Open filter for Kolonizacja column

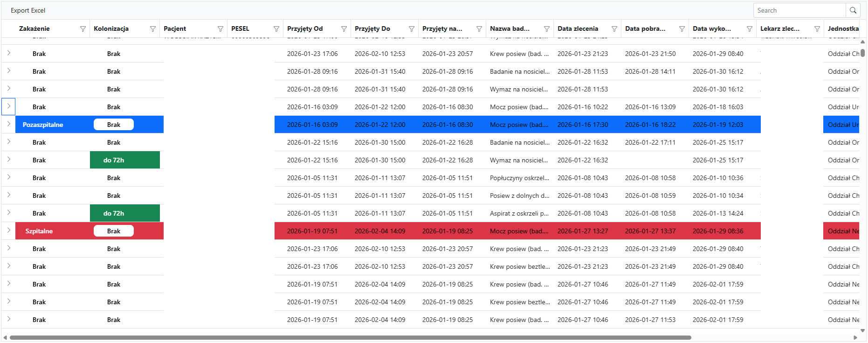click(x=153, y=29)
